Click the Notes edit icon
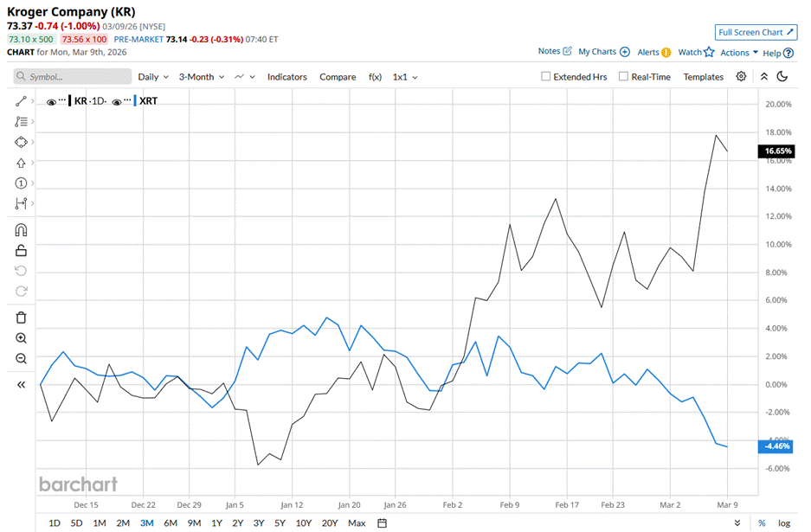The height and width of the screenshot is (532, 811). point(568,51)
